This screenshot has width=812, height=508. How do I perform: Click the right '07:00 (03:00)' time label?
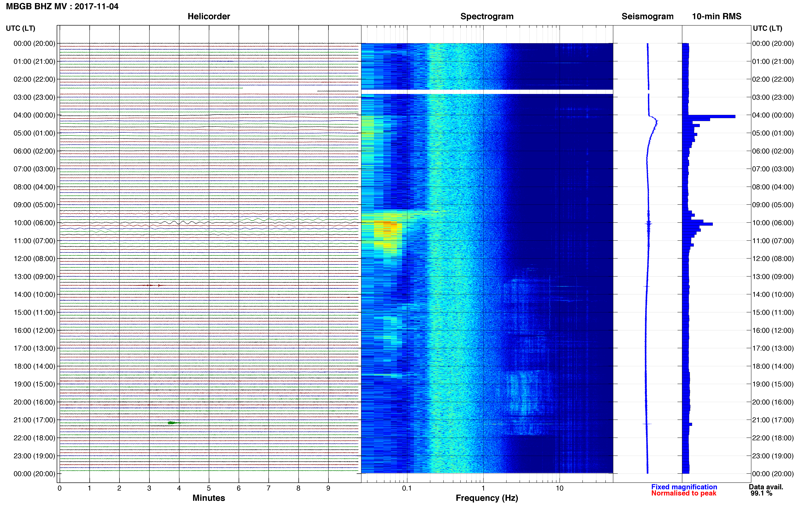tap(773, 169)
